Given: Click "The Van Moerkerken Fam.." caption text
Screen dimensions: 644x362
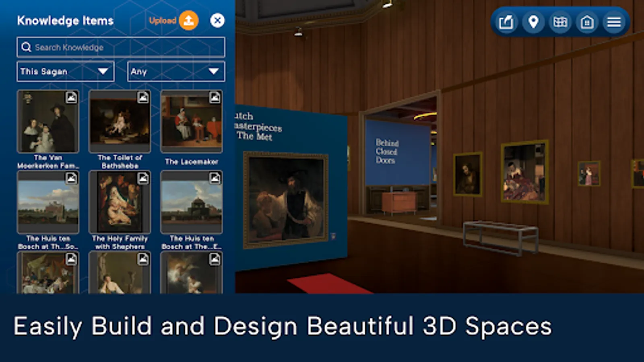Looking at the screenshot, I should [48, 162].
